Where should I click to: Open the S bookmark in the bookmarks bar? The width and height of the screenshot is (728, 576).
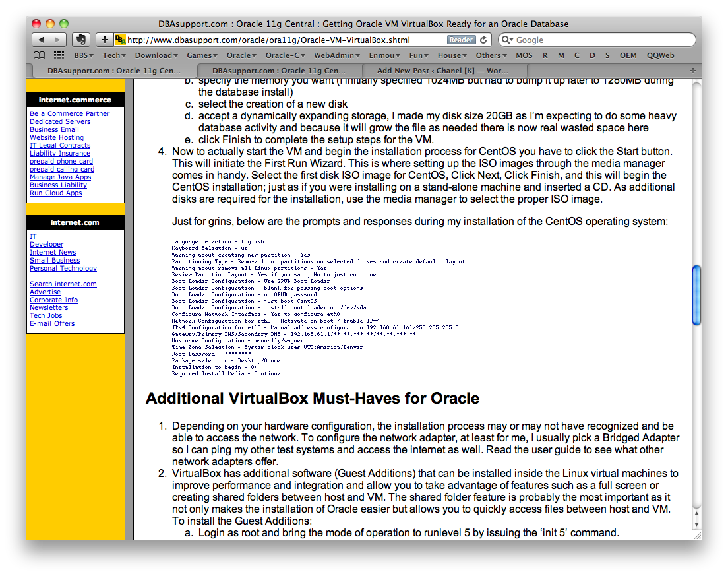[x=607, y=55]
